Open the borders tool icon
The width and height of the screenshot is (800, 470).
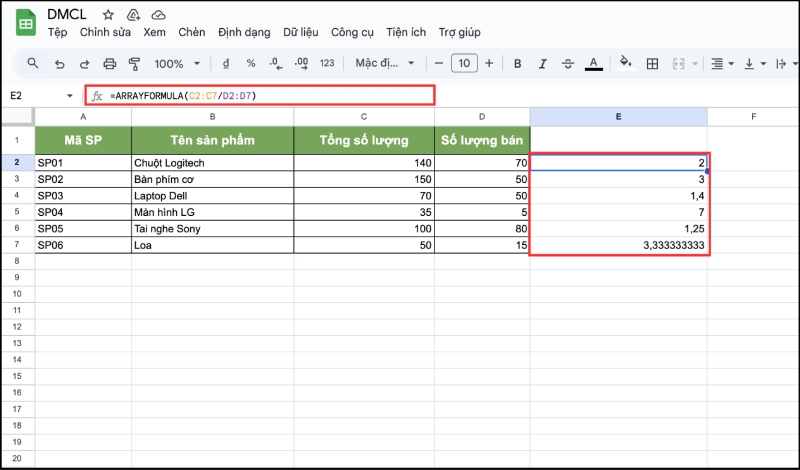pyautogui.click(x=652, y=64)
